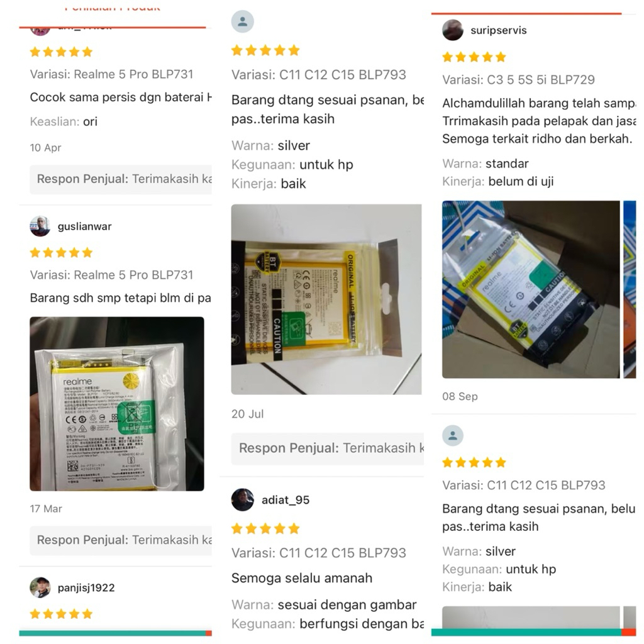Click the username adiat_95
The width and height of the screenshot is (644, 644).
(286, 500)
